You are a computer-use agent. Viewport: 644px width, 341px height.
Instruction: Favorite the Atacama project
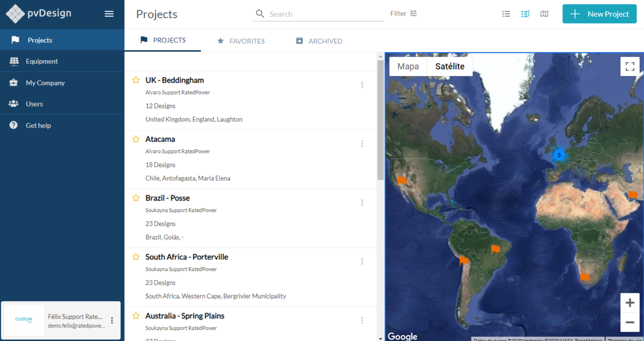136,139
